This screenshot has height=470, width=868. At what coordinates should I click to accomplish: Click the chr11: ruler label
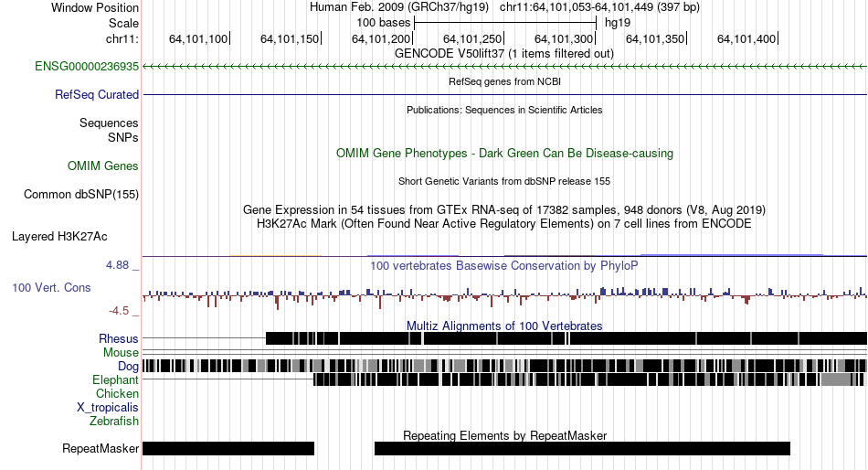(122, 38)
